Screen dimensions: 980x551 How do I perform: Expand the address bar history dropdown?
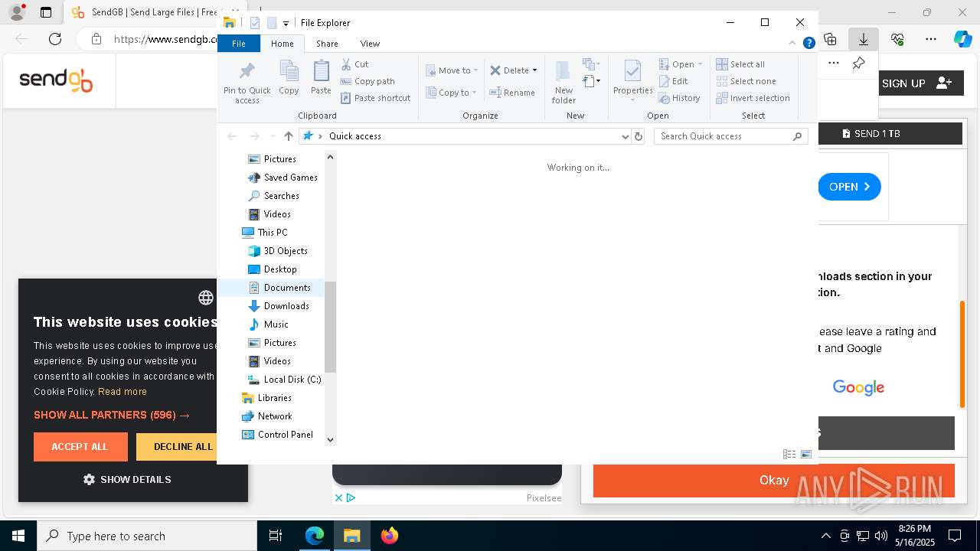(626, 136)
